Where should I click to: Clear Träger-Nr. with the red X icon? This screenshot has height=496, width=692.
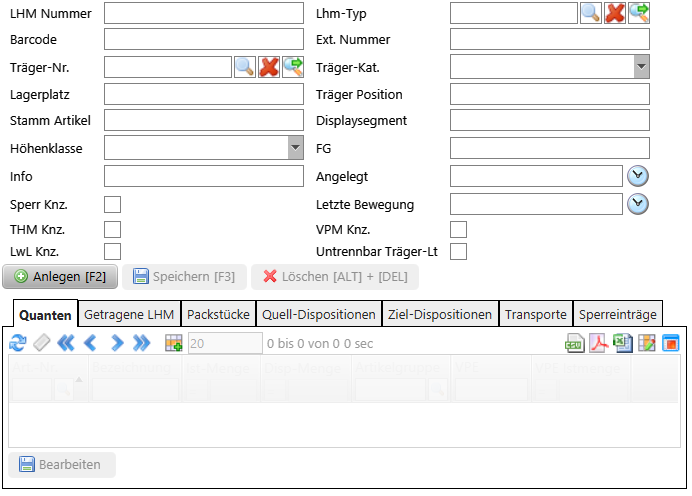pos(269,67)
